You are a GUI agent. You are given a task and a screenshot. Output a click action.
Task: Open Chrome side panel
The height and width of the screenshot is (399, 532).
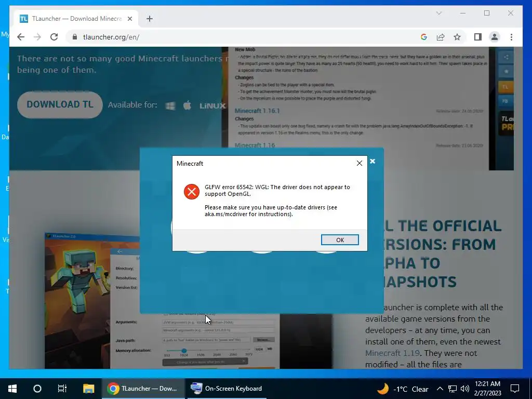(x=478, y=37)
